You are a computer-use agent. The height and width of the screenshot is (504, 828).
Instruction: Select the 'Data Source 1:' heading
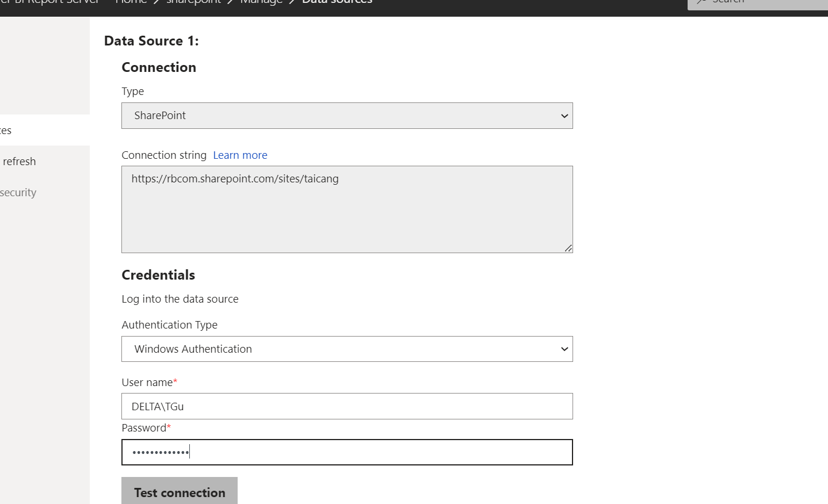[151, 41]
